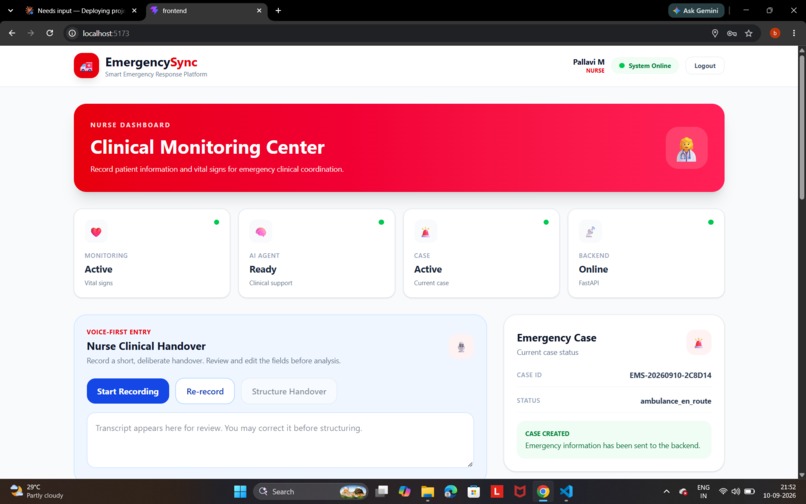Viewport: 806px width, 504px height.
Task: Click the case ID 'EMS-20260910-2C8D14'
Action: 670,375
